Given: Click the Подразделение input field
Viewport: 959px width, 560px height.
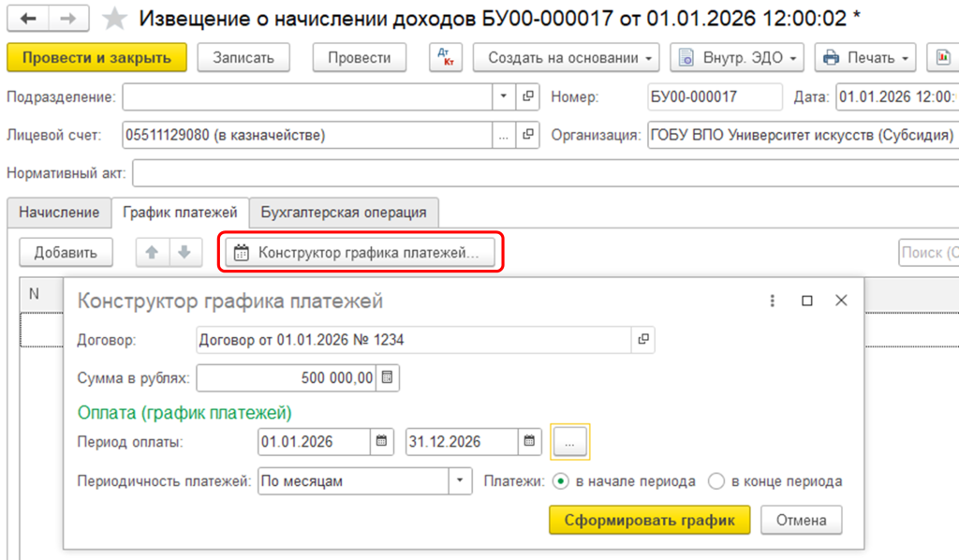Looking at the screenshot, I should [307, 96].
